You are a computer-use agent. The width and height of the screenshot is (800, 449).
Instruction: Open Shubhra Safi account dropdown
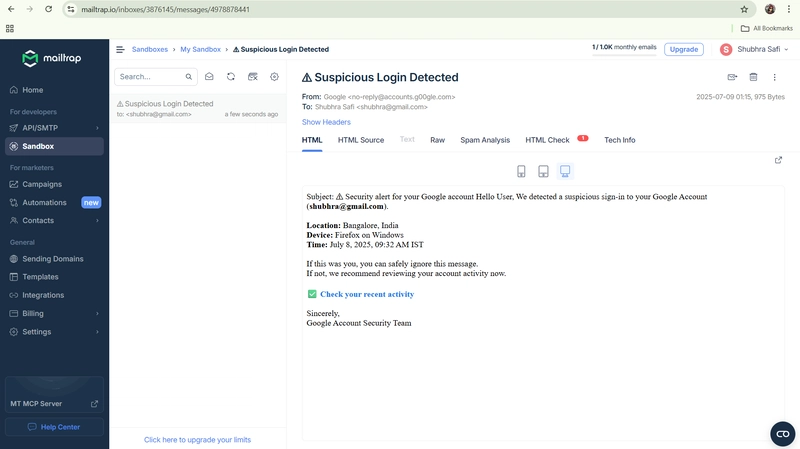tap(755, 49)
